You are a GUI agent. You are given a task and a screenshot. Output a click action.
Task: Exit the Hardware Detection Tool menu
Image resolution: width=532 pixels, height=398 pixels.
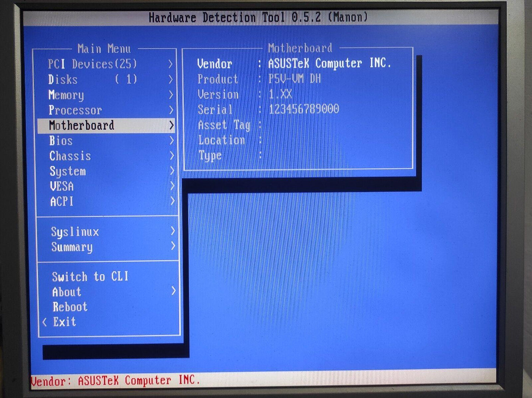pyautogui.click(x=64, y=322)
